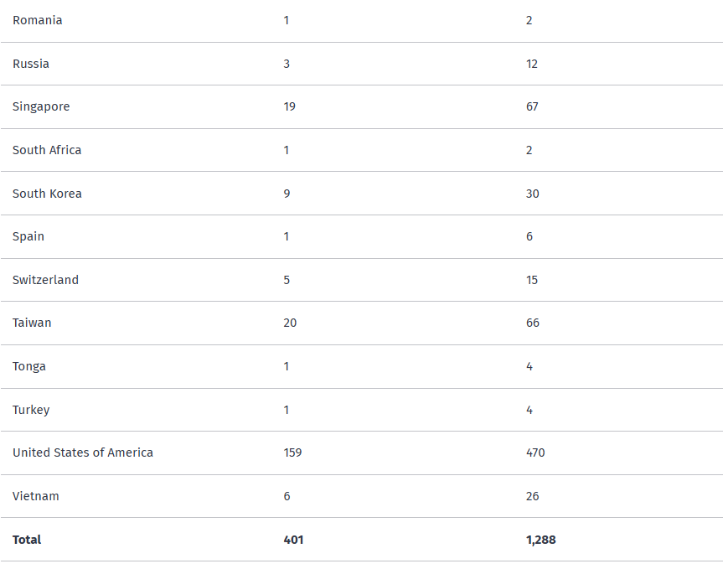Click the value 30 in South Korea row
Viewport: 728px width, 569px height.
point(533,194)
